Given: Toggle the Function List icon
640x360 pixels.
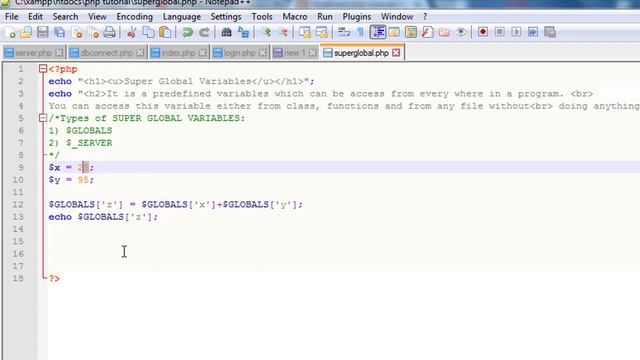Looking at the screenshot, I should point(428,32).
